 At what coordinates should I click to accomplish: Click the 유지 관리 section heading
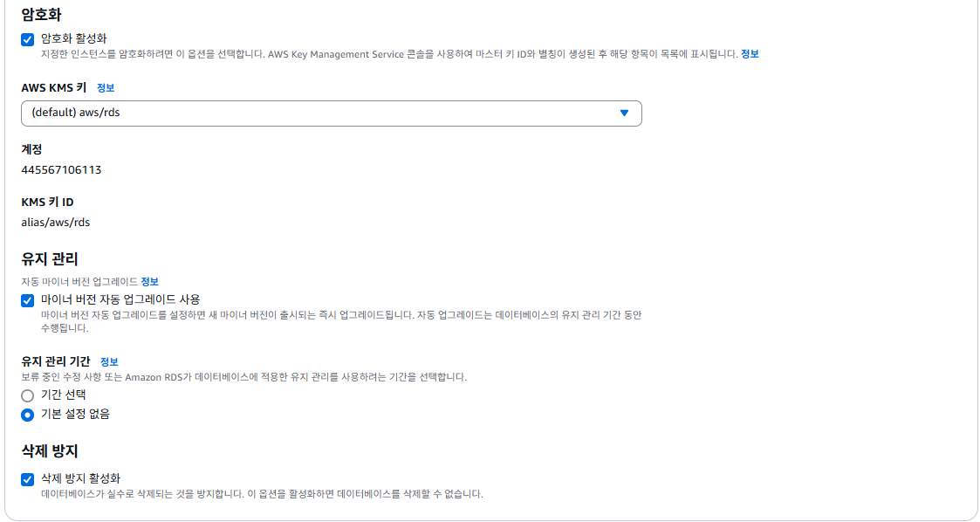[50, 258]
